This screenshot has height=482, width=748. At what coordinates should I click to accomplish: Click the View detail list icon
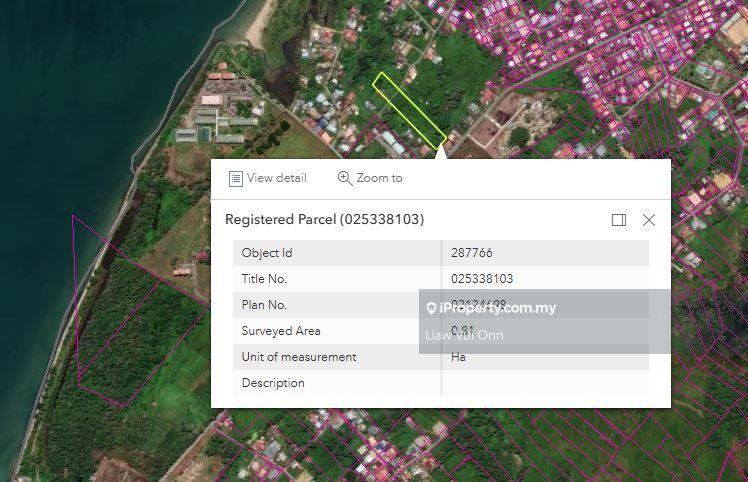(236, 178)
